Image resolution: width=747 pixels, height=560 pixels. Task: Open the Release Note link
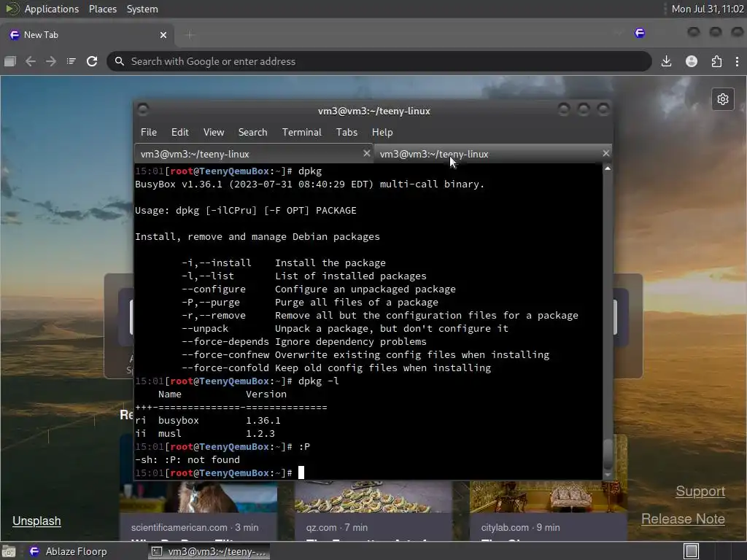point(683,519)
